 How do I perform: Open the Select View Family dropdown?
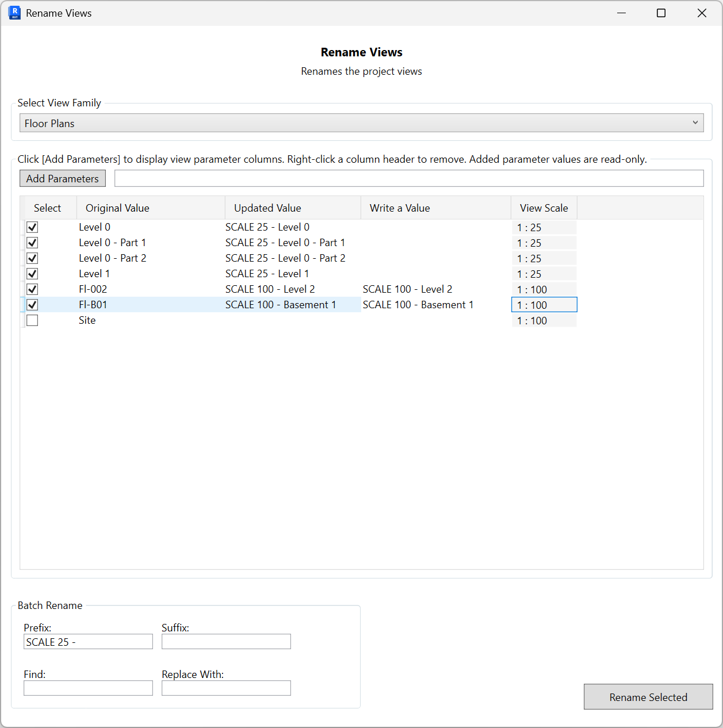[x=361, y=122]
